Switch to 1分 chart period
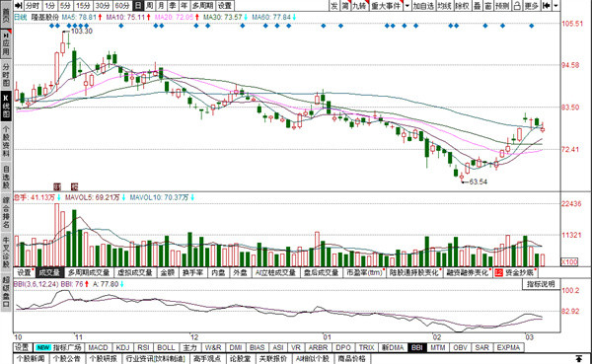592x364 pixels. pos(50,6)
